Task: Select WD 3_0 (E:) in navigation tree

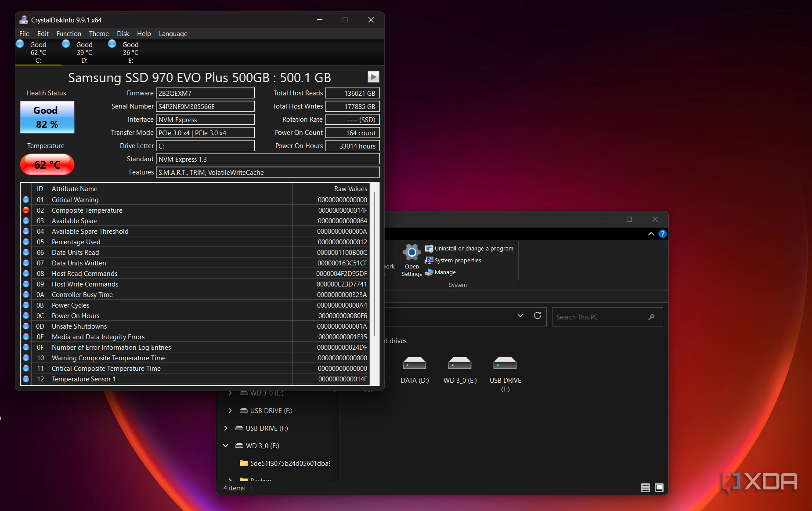Action: point(263,446)
